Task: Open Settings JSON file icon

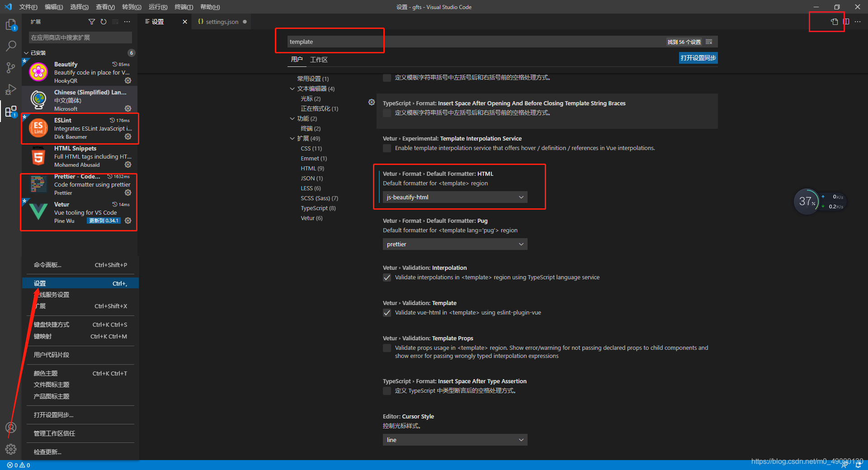Action: pyautogui.click(x=834, y=22)
